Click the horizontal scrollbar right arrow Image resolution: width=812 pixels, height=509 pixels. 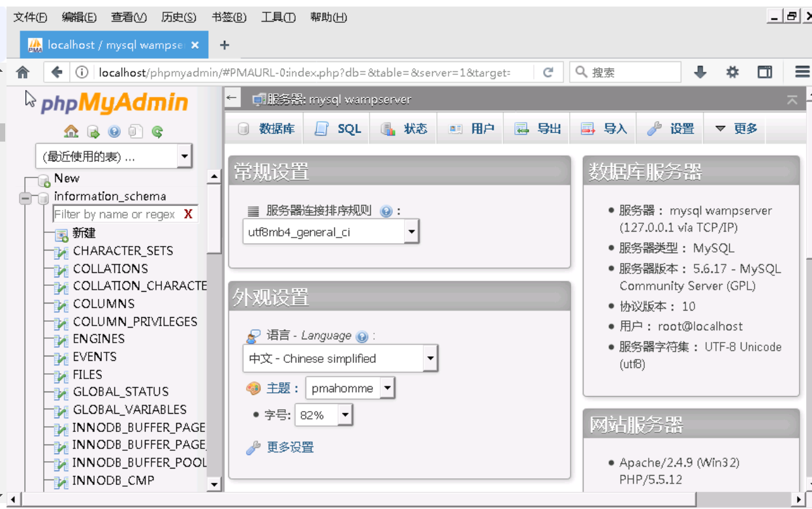(x=799, y=500)
